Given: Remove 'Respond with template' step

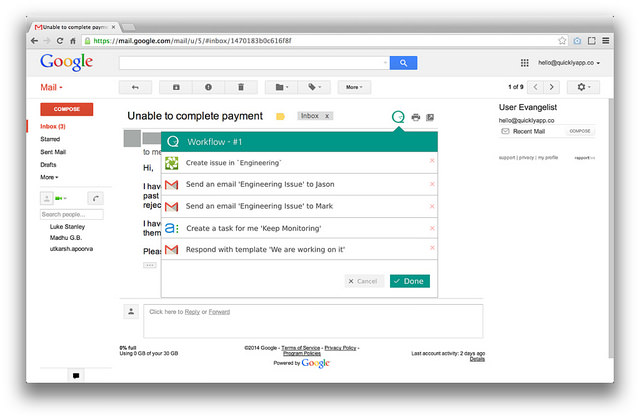Looking at the screenshot, I should 432,248.
